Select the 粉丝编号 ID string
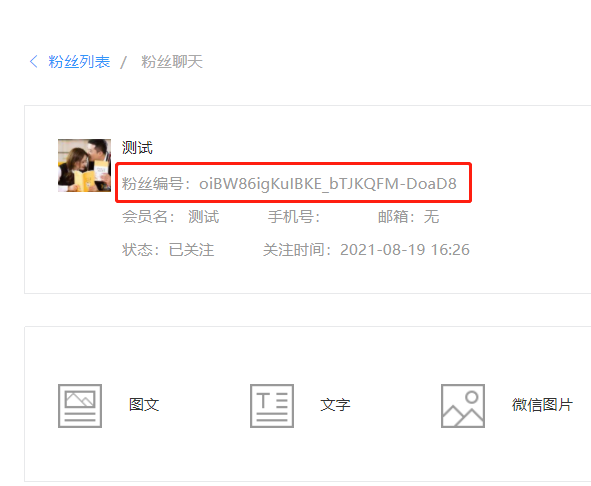Image resolution: width=591 pixels, height=486 pixels. (328, 184)
